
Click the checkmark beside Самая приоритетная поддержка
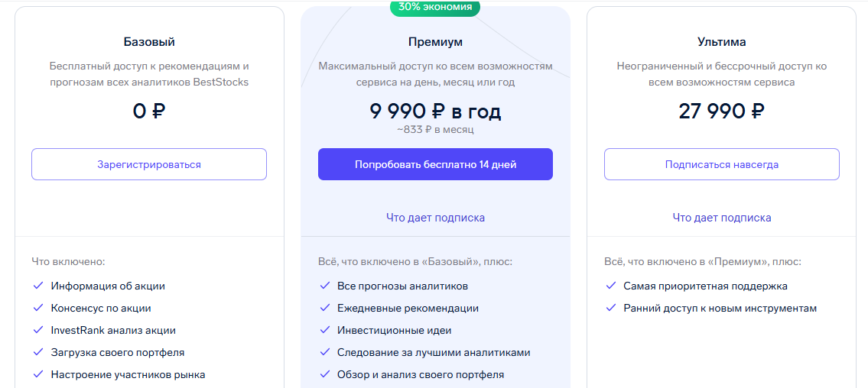[x=610, y=286]
